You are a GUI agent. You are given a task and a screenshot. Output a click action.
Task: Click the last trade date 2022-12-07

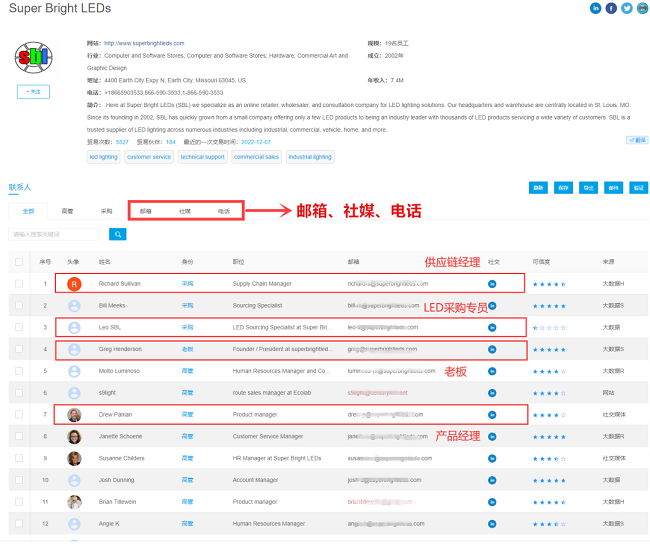[x=256, y=142]
